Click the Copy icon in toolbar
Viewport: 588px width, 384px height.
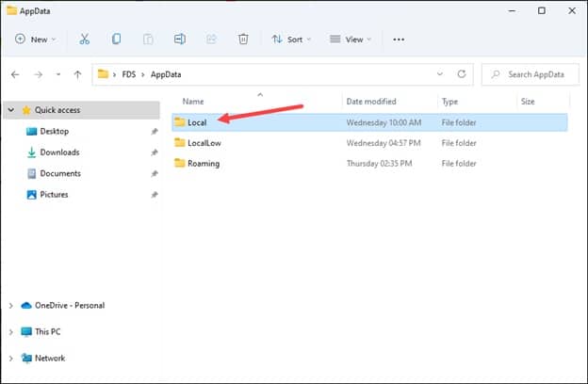pos(116,40)
